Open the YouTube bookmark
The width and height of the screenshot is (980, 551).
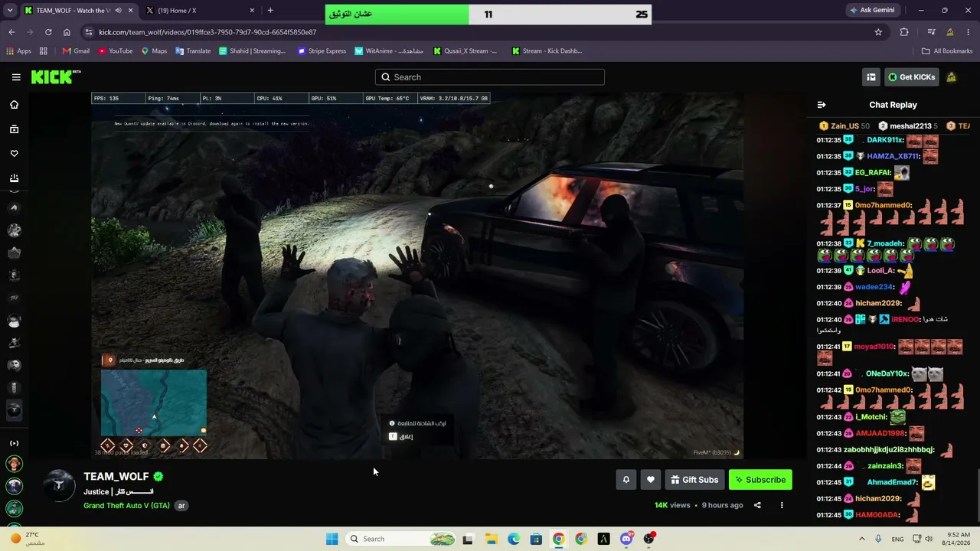click(116, 51)
